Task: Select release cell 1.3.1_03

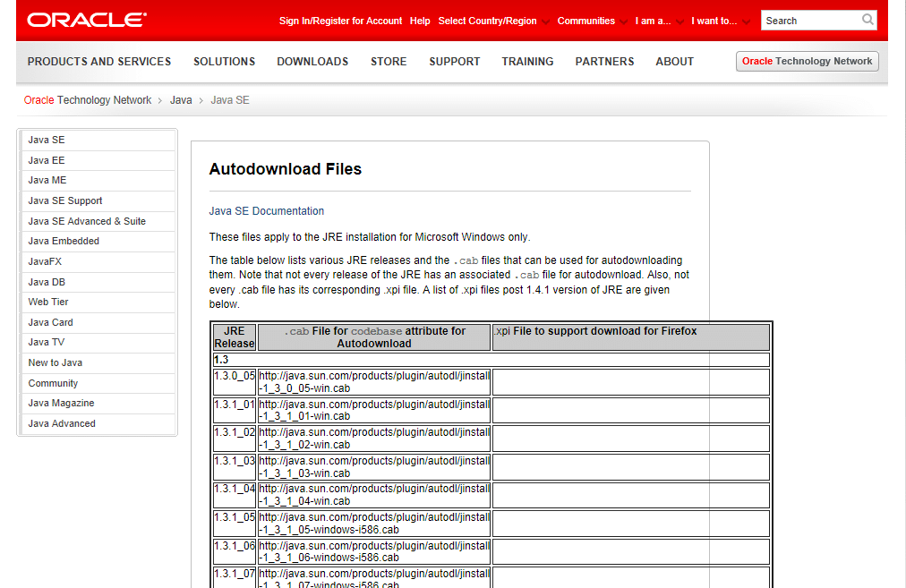Action: click(234, 466)
